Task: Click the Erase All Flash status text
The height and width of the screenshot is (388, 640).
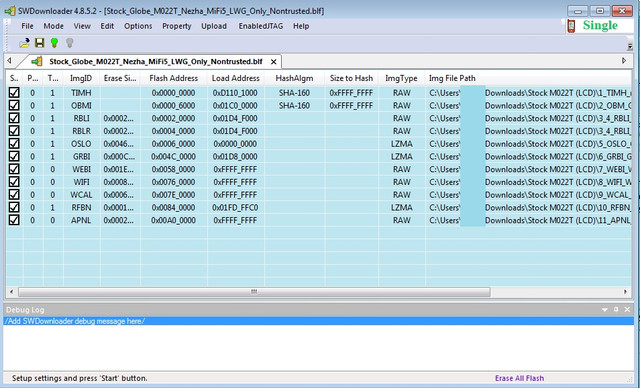Action: pyautogui.click(x=519, y=378)
